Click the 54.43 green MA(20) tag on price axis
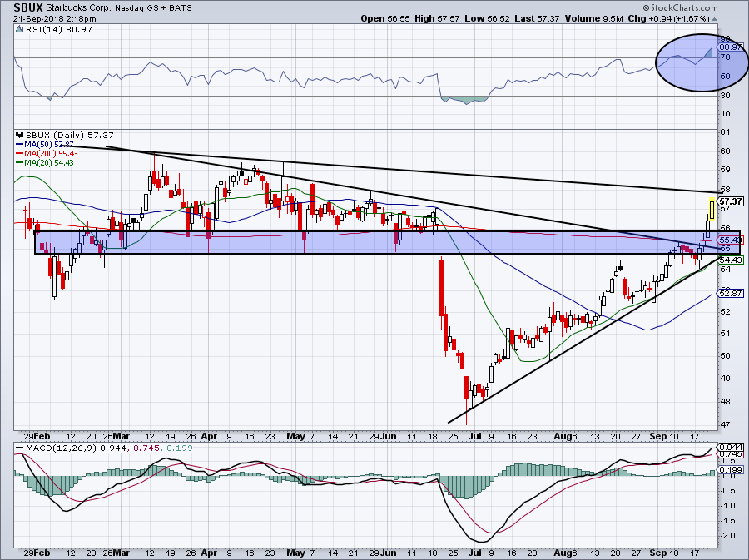 pos(731,260)
